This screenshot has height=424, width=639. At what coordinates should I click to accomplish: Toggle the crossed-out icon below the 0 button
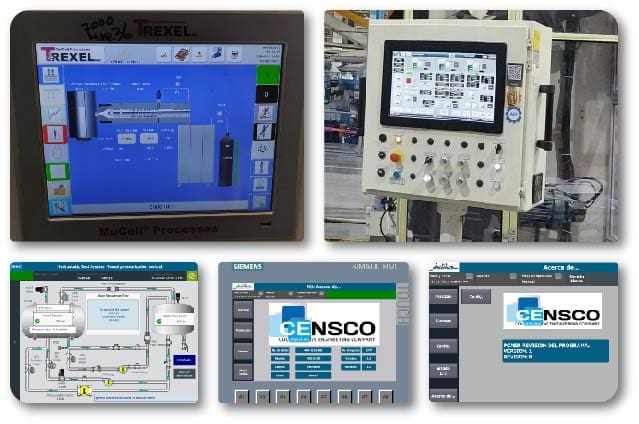click(265, 112)
